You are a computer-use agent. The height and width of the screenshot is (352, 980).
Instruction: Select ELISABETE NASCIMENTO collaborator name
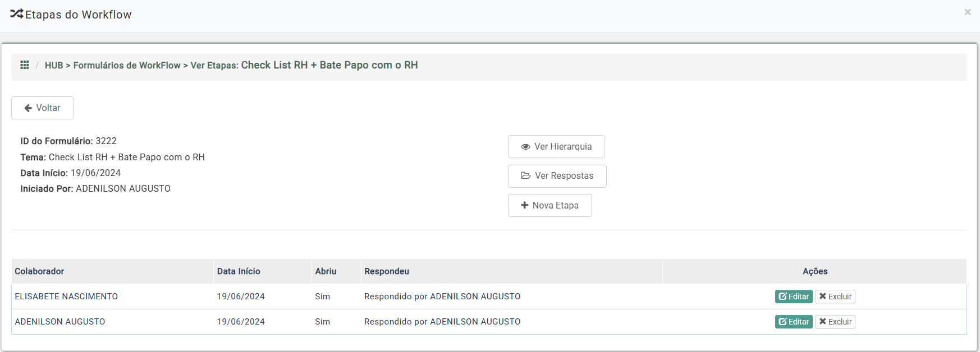[66, 297]
